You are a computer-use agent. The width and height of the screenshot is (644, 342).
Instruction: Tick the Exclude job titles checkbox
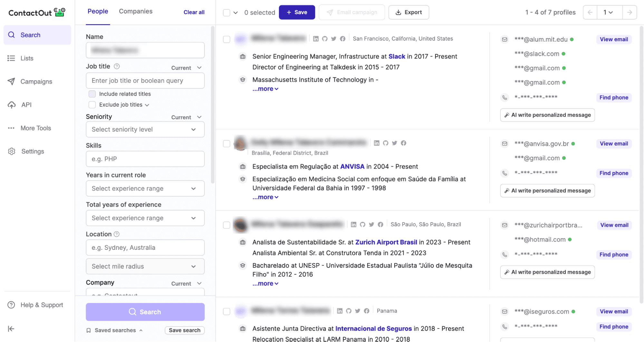(92, 105)
